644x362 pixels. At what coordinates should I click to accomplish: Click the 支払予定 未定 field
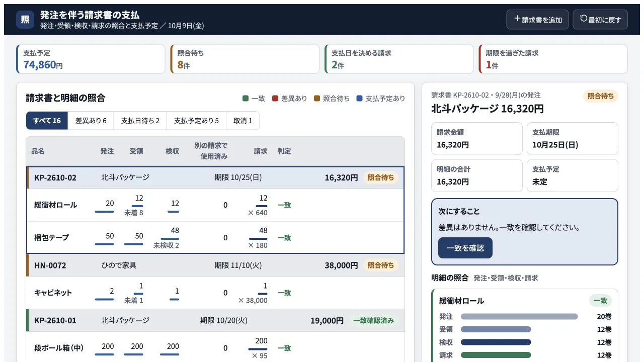(573, 175)
